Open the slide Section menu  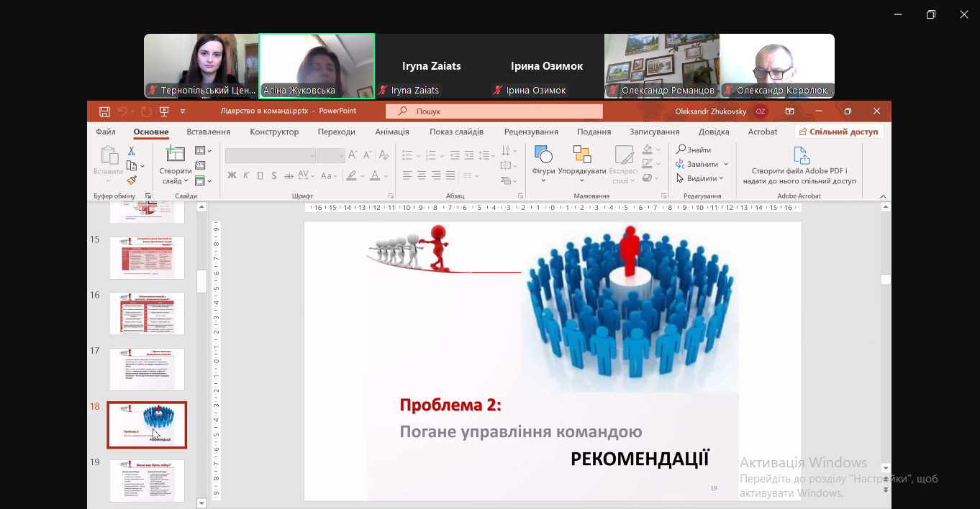tap(204, 180)
